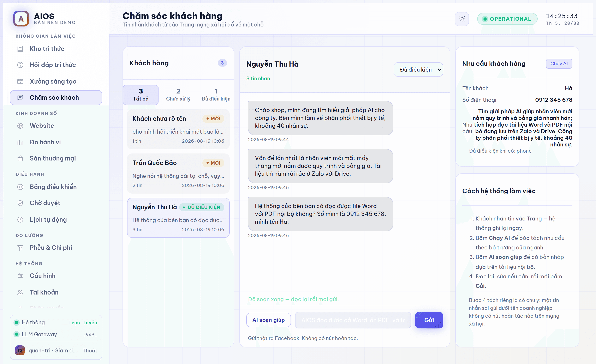Click the Sàn thương mại bag icon

[20, 159]
